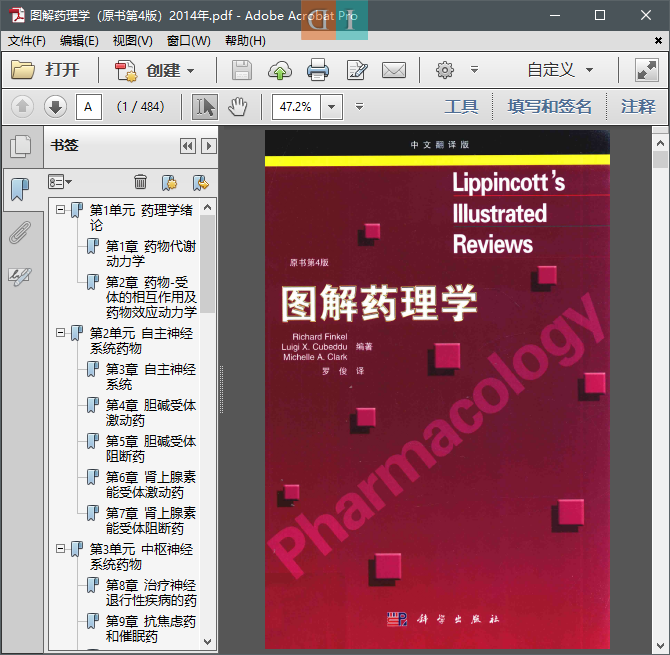Open the 填写和签名 pane
This screenshot has height=655, width=670.
pos(550,106)
